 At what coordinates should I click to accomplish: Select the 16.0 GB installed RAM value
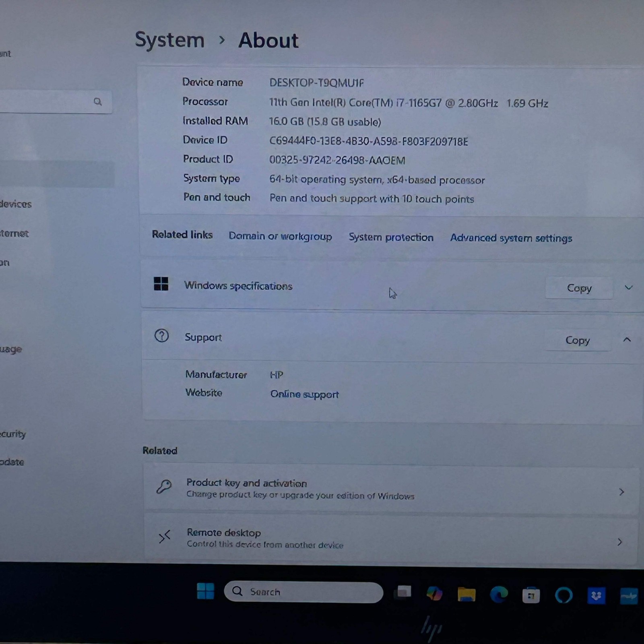pos(325,122)
